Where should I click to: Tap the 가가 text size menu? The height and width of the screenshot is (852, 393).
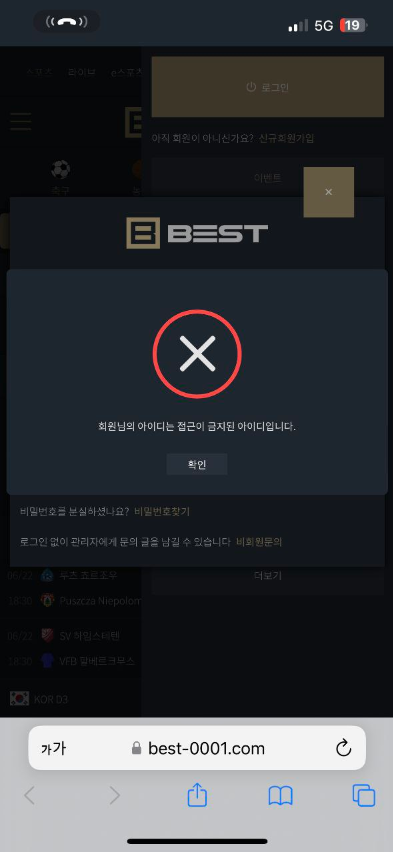tap(53, 749)
